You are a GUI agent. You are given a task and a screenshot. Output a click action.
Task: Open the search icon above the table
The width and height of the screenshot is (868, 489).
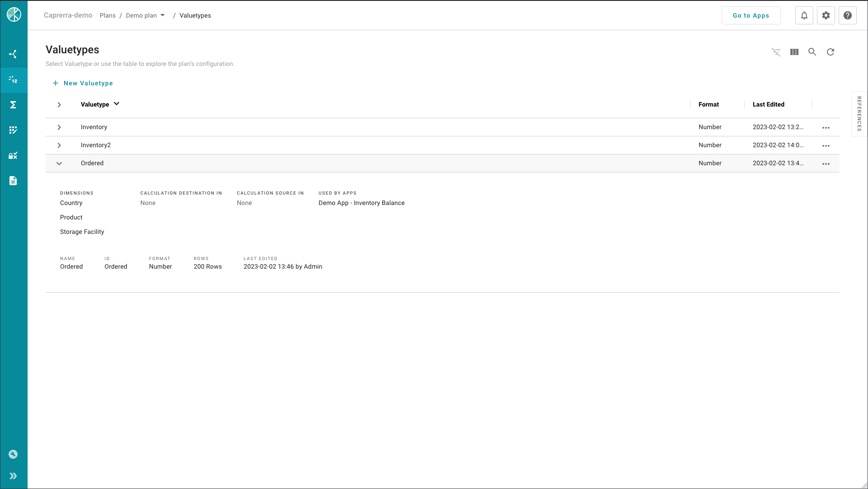point(812,52)
